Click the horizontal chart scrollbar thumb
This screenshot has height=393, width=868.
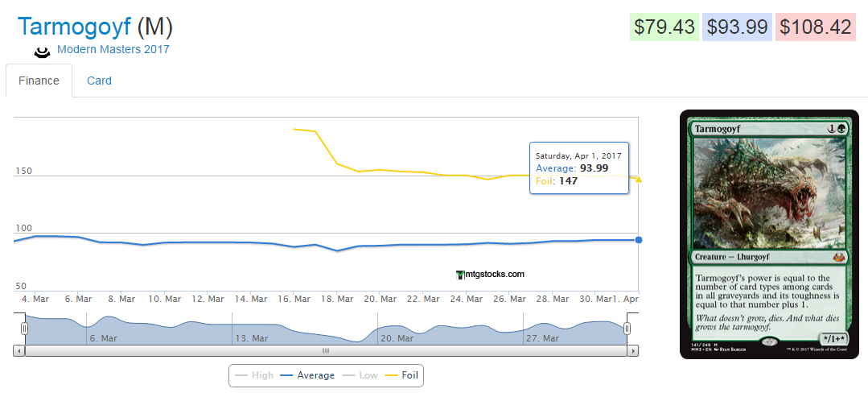coord(326,350)
